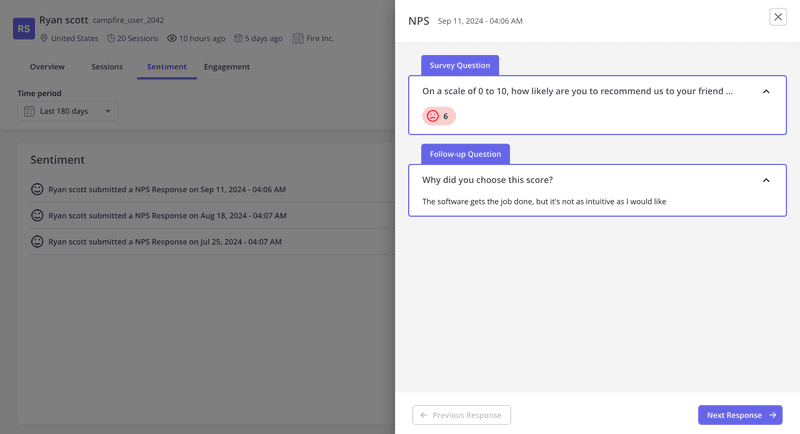Click the clock icon by 20 Sessions
Viewport: 800px width, 434px height.
pos(111,38)
